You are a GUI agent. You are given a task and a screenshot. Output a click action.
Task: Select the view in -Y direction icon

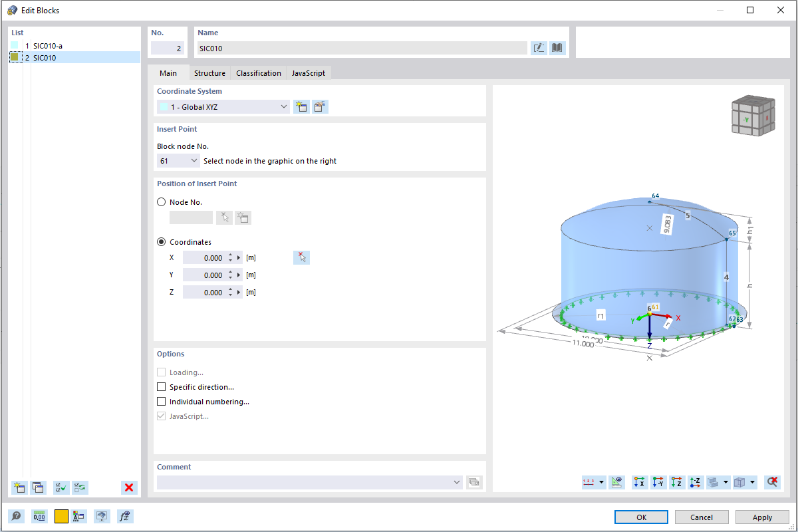(658, 481)
